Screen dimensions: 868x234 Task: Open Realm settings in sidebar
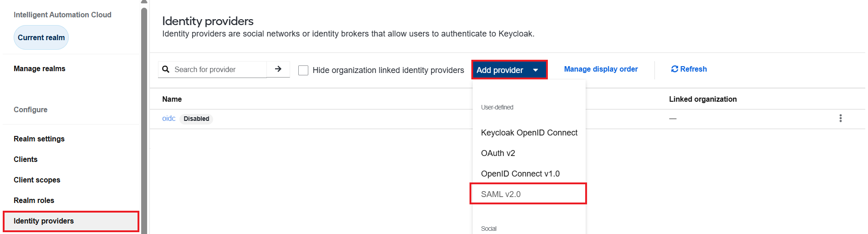point(39,139)
